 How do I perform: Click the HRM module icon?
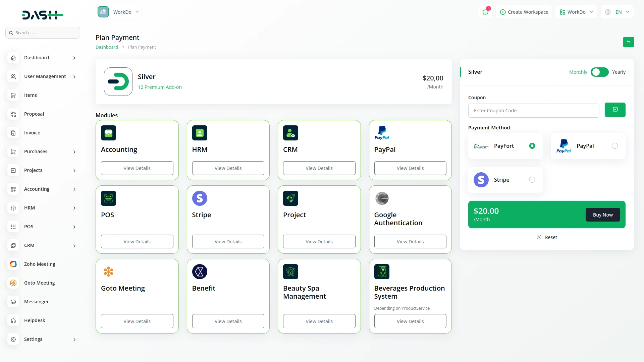[x=199, y=133]
